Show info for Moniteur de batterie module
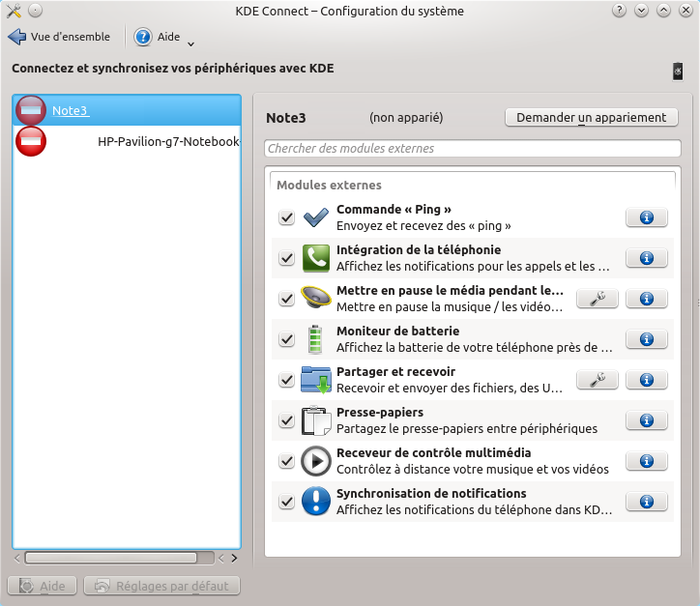700x606 pixels. pyautogui.click(x=647, y=339)
